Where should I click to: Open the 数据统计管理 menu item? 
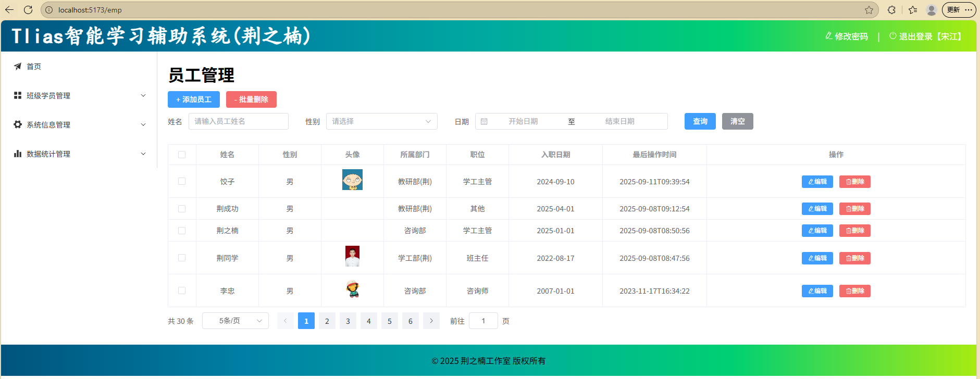pyautogui.click(x=48, y=154)
